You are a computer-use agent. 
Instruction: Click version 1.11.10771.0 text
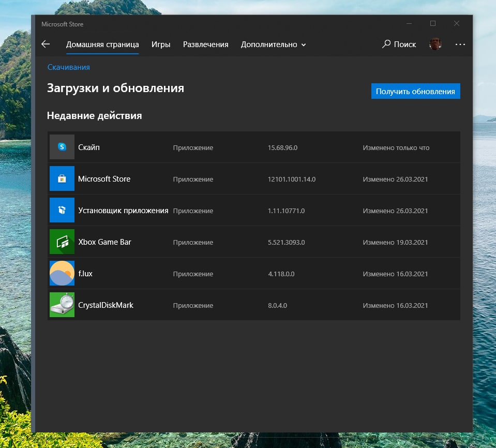287,211
